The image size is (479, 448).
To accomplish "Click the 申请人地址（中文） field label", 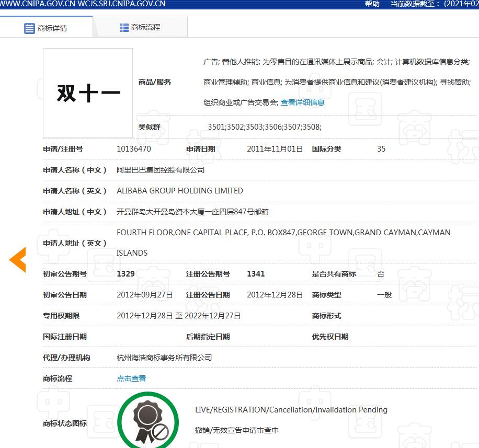I will coord(75,212).
